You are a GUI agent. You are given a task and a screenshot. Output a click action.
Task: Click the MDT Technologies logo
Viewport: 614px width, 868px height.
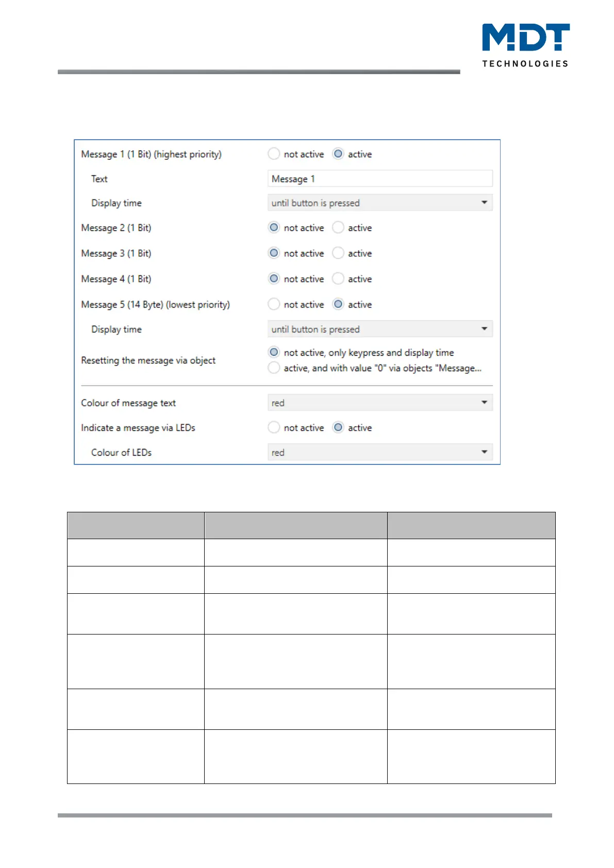tap(525, 45)
